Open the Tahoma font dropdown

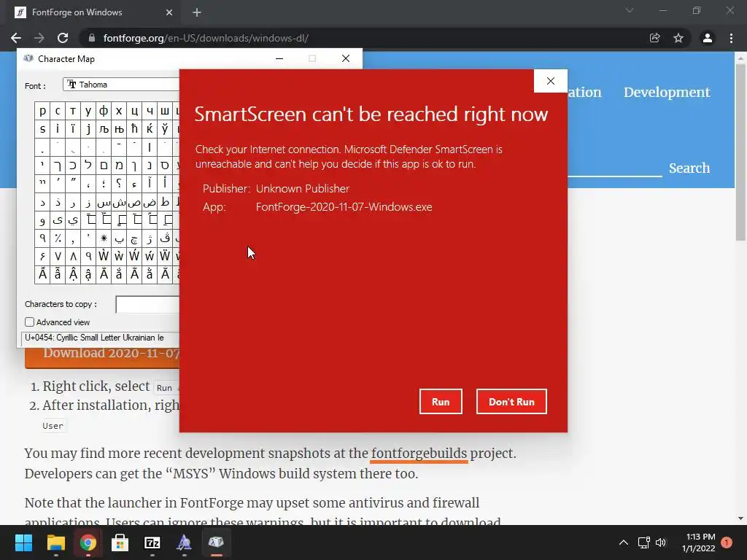(x=121, y=85)
